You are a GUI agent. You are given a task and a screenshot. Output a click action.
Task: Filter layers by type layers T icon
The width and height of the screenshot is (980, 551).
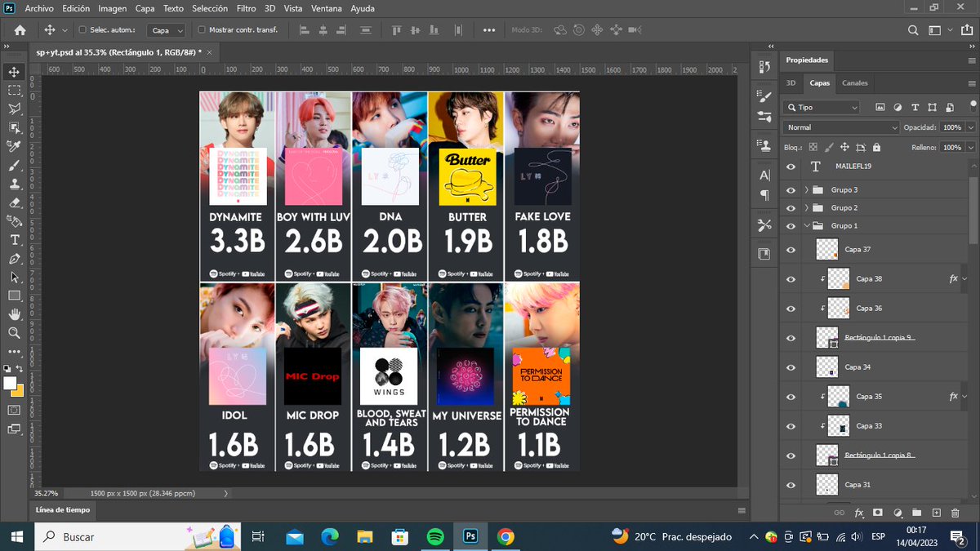coord(915,107)
